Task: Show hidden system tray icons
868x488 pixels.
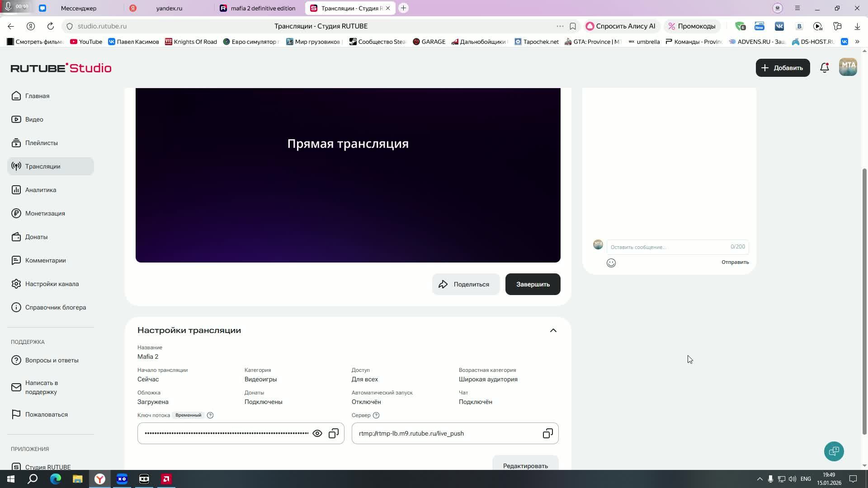Action: 759,479
